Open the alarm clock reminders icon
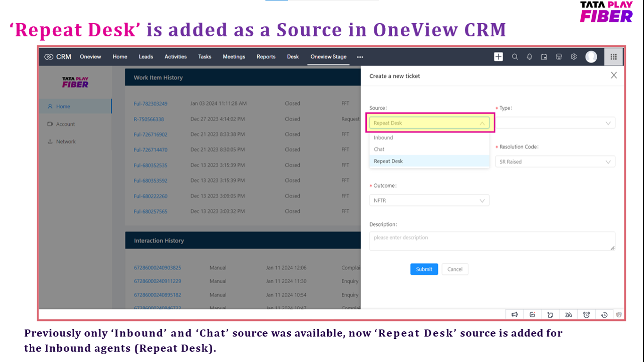This screenshot has height=362, width=644. (586, 314)
